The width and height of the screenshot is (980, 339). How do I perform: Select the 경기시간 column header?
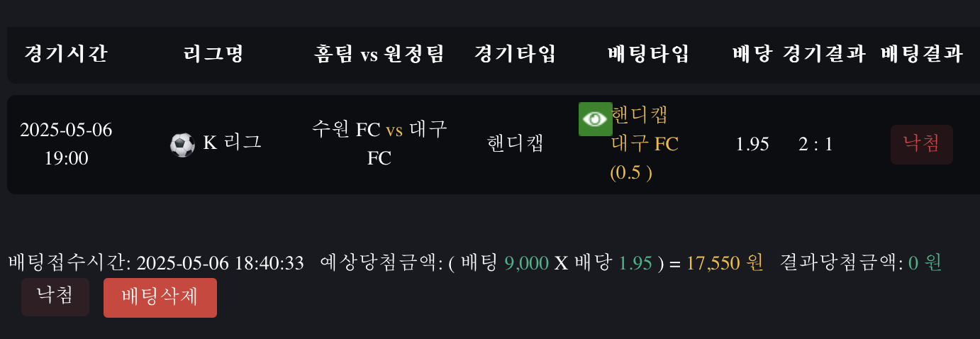click(66, 54)
